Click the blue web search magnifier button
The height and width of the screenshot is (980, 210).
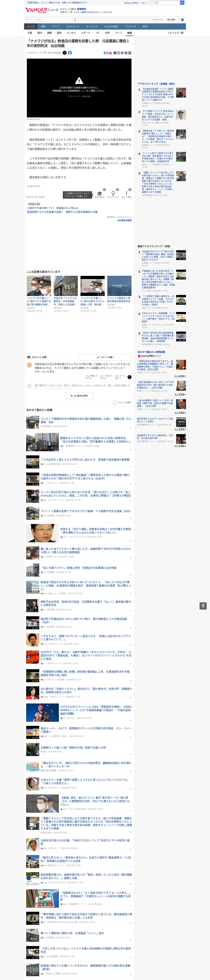(x=182, y=3)
